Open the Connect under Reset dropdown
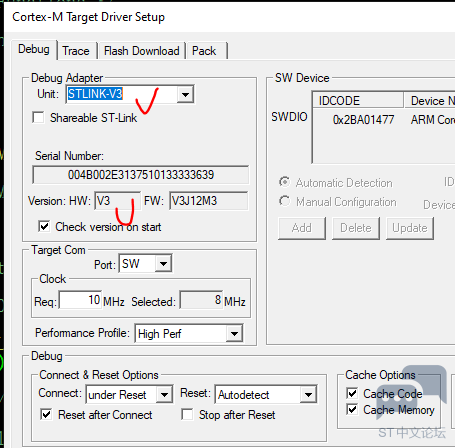Image resolution: width=455 pixels, height=448 pixels. tap(164, 395)
